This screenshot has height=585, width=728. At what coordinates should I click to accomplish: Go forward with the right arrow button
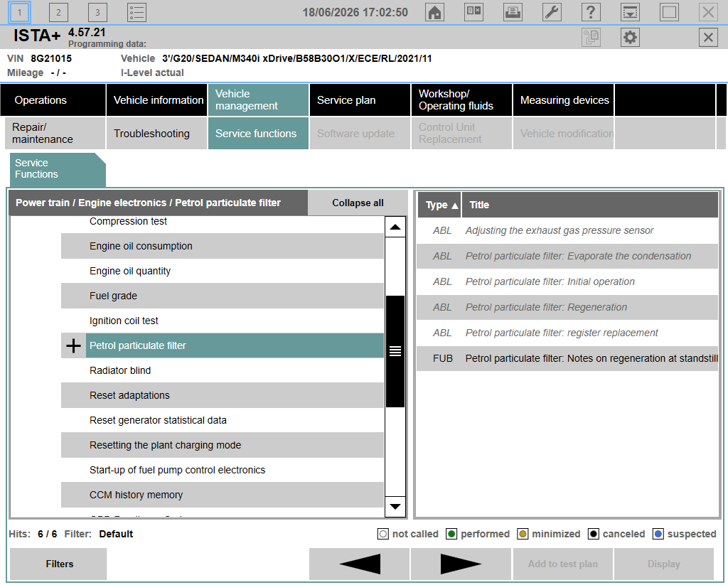pos(461,564)
